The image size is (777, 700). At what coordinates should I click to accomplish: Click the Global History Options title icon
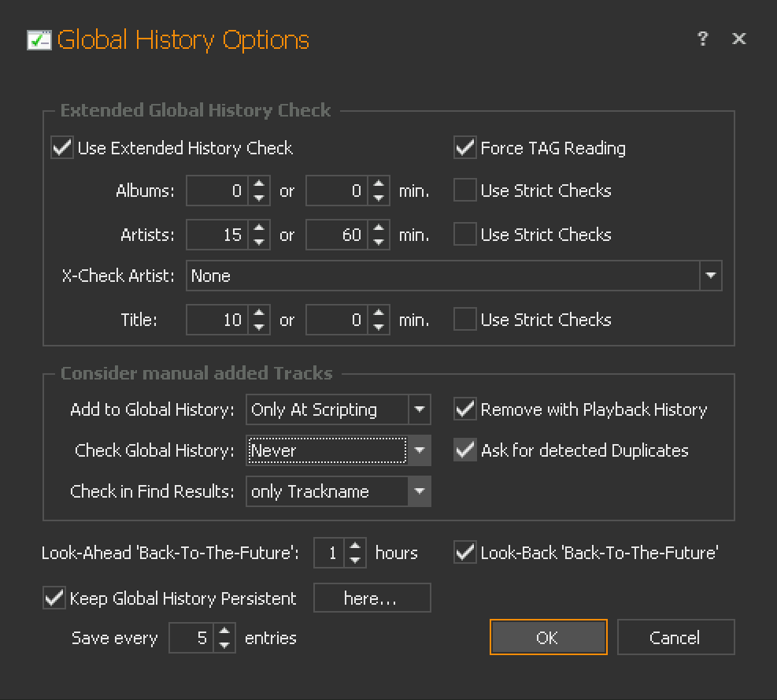[39, 40]
